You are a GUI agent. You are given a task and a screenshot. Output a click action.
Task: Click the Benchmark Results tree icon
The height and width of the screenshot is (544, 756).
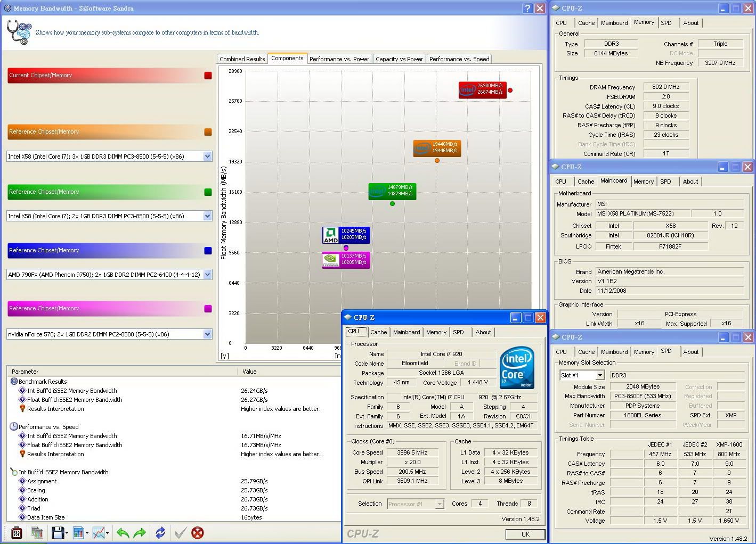click(14, 382)
